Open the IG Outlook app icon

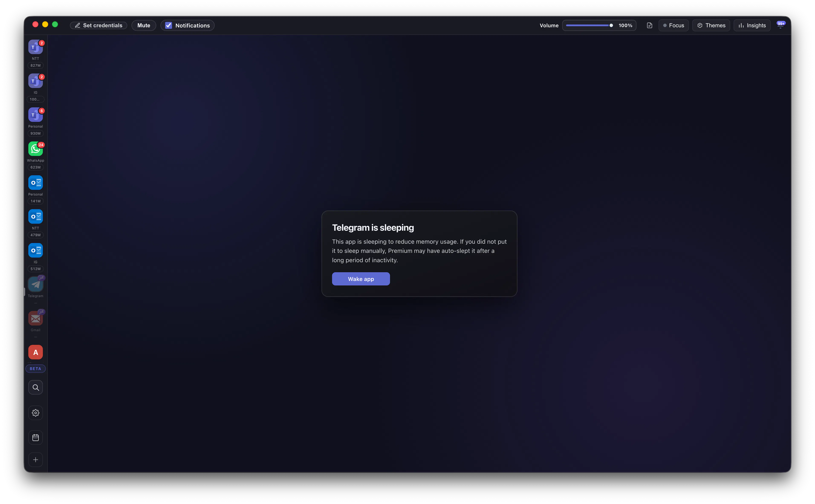35,250
